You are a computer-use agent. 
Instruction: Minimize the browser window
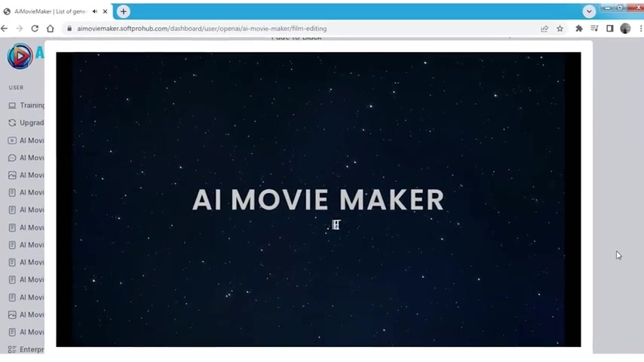point(607,8)
